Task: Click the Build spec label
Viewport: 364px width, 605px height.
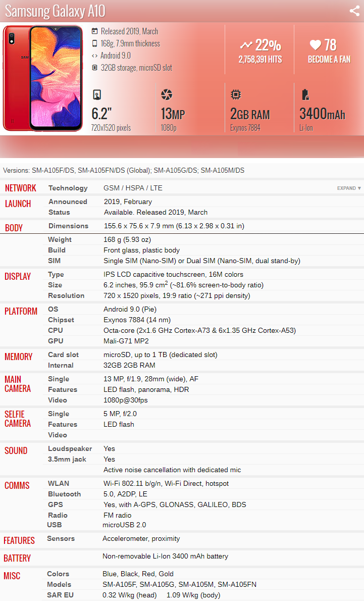Action: click(x=57, y=250)
